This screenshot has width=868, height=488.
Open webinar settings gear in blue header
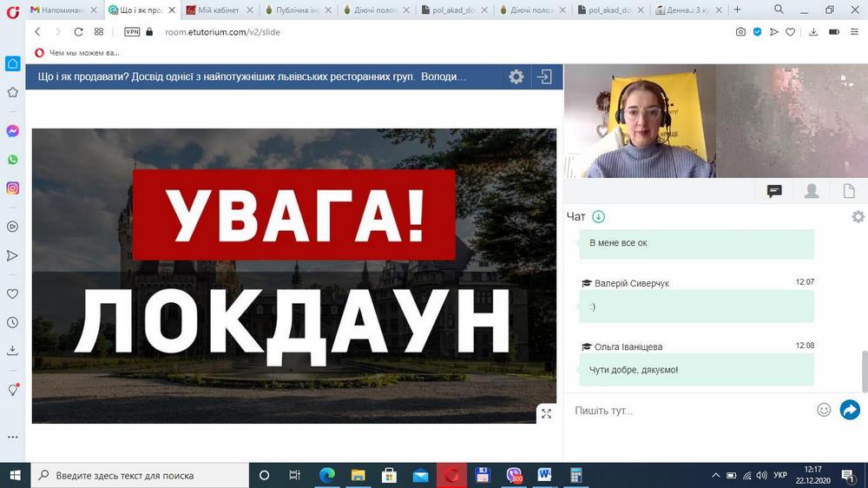pyautogui.click(x=516, y=76)
